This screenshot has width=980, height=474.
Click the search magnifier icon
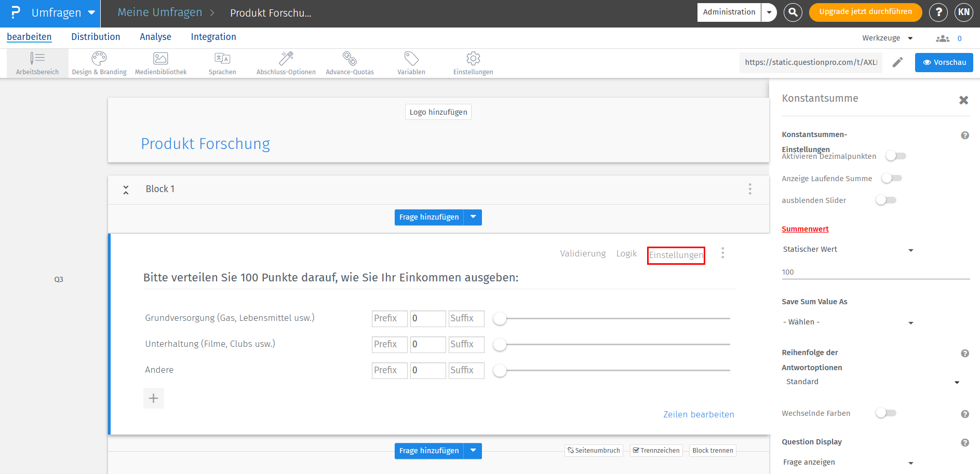(793, 12)
